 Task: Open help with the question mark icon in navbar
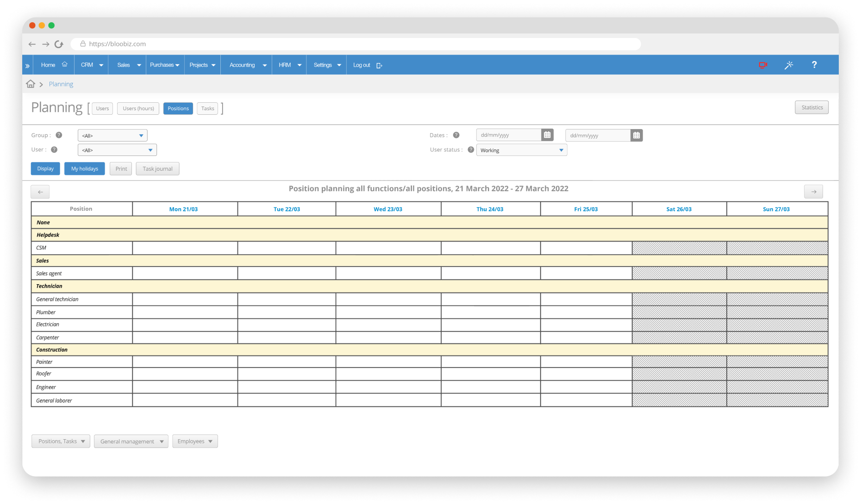pyautogui.click(x=814, y=65)
